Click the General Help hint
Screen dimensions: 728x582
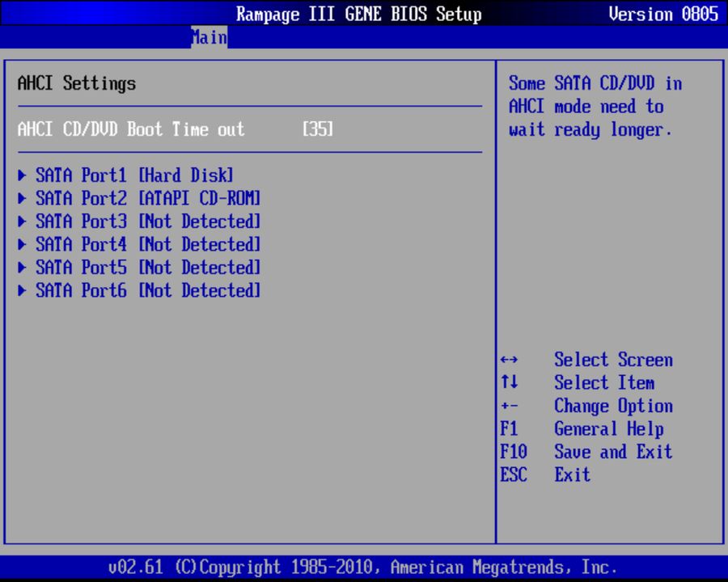608,429
